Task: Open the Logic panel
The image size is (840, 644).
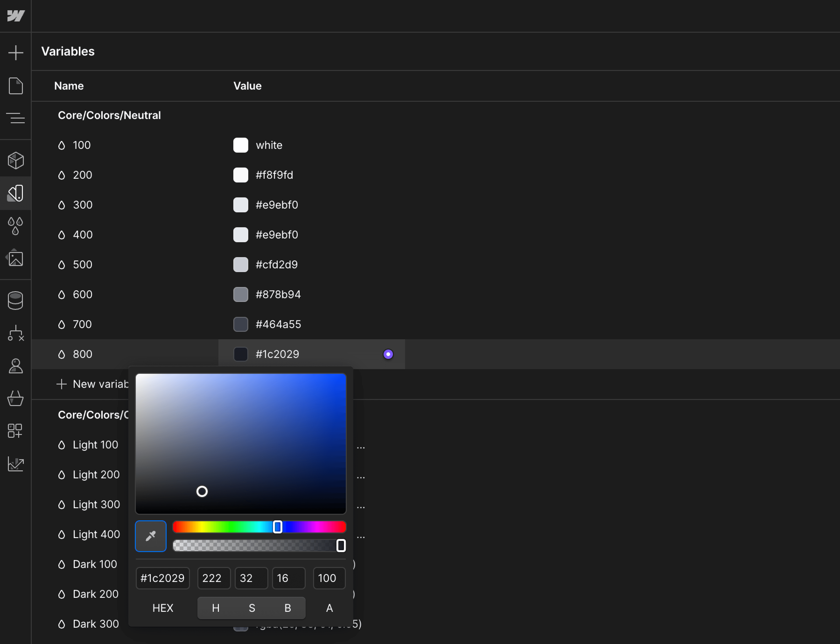Action: coord(16,332)
